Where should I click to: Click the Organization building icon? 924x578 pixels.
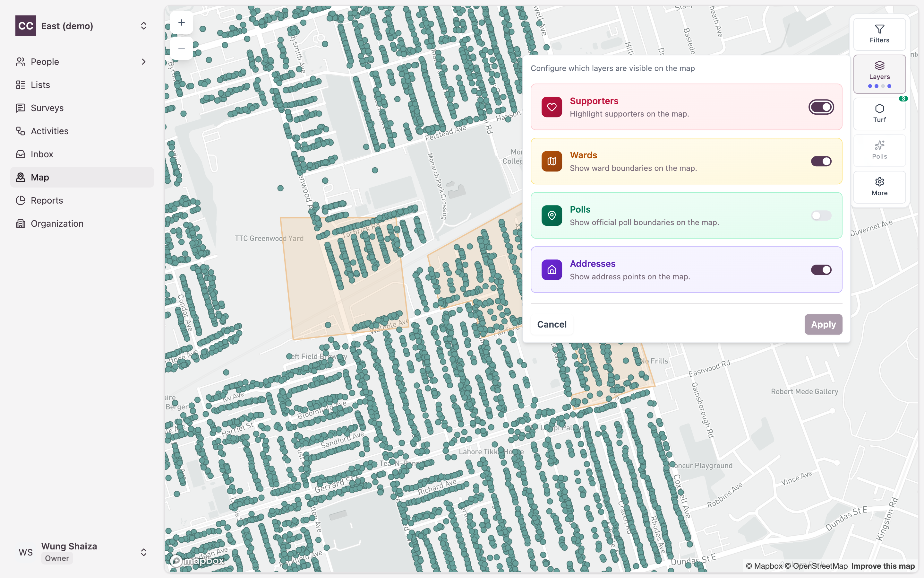tap(21, 223)
